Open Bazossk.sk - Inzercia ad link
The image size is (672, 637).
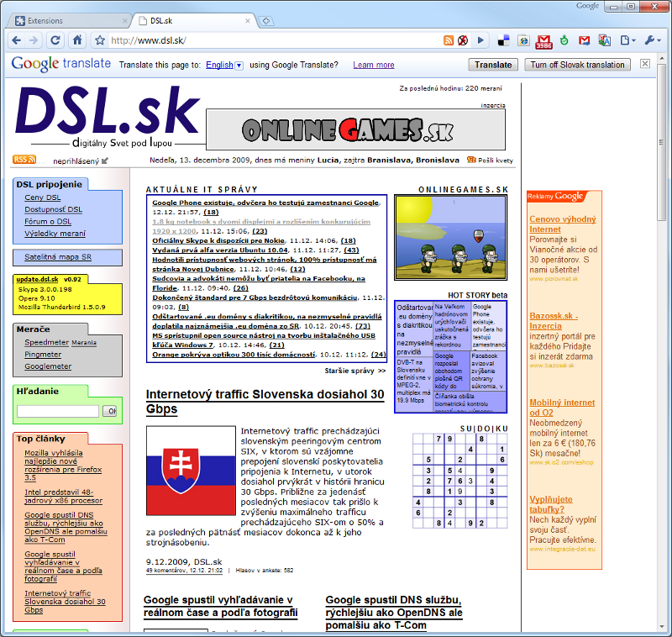click(x=554, y=321)
